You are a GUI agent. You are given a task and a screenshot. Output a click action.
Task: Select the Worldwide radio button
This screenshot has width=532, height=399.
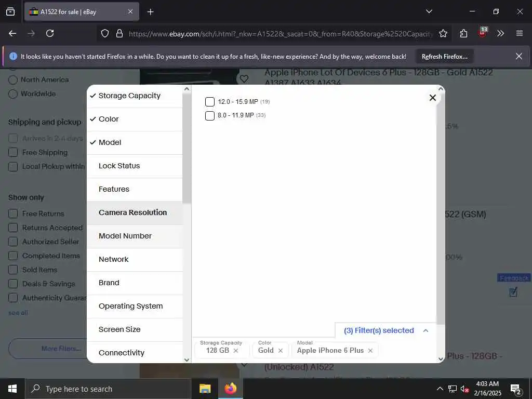13,94
